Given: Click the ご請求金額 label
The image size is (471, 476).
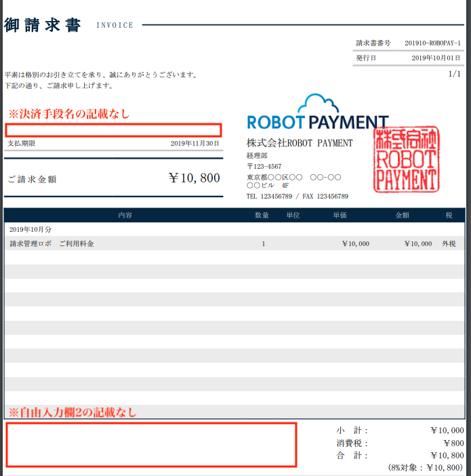Looking at the screenshot, I should (x=32, y=180).
